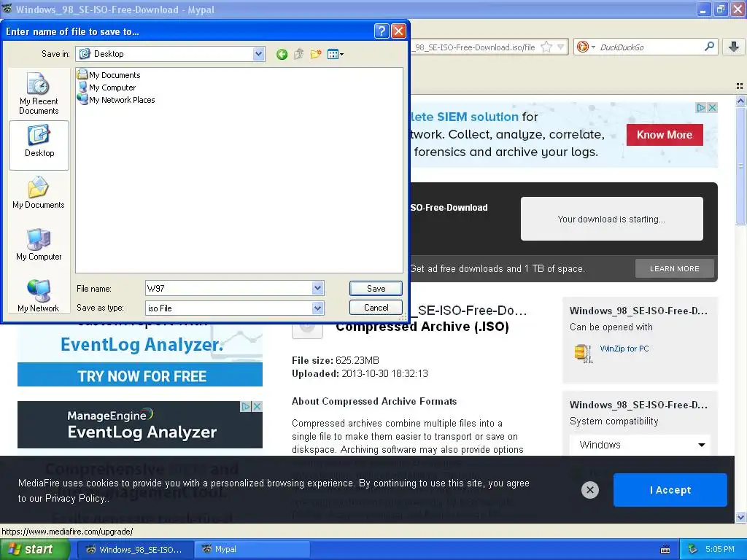The width and height of the screenshot is (747, 560).
Task: Click Know More ad button
Action: pos(665,135)
